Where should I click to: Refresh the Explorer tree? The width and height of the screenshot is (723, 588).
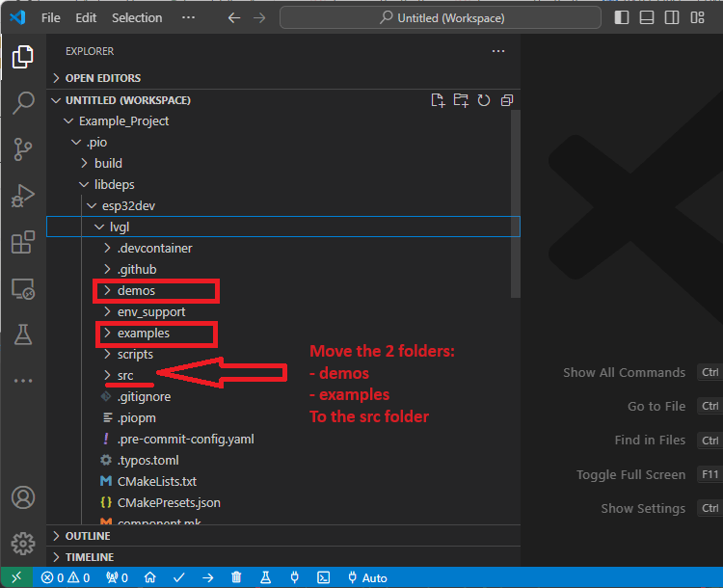pyautogui.click(x=484, y=100)
